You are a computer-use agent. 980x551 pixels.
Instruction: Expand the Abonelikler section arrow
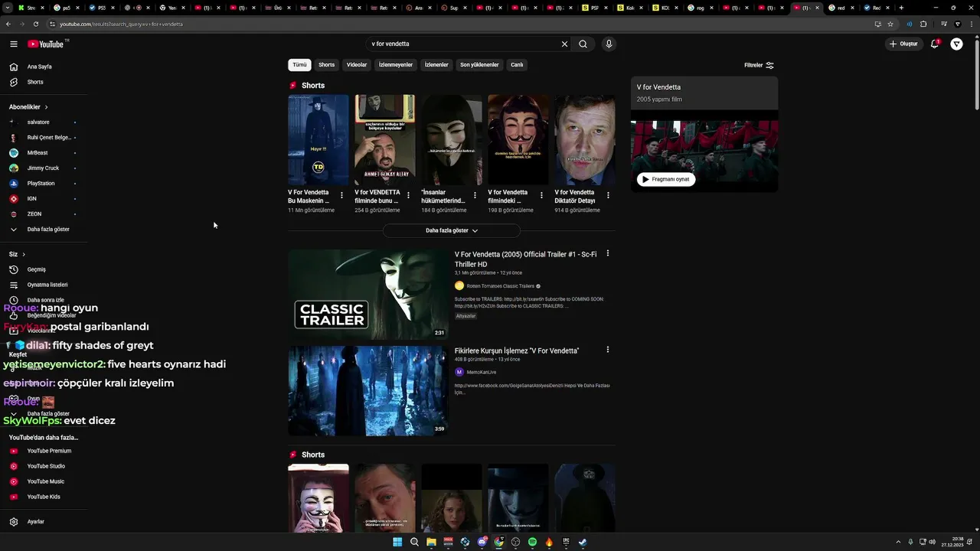point(46,107)
